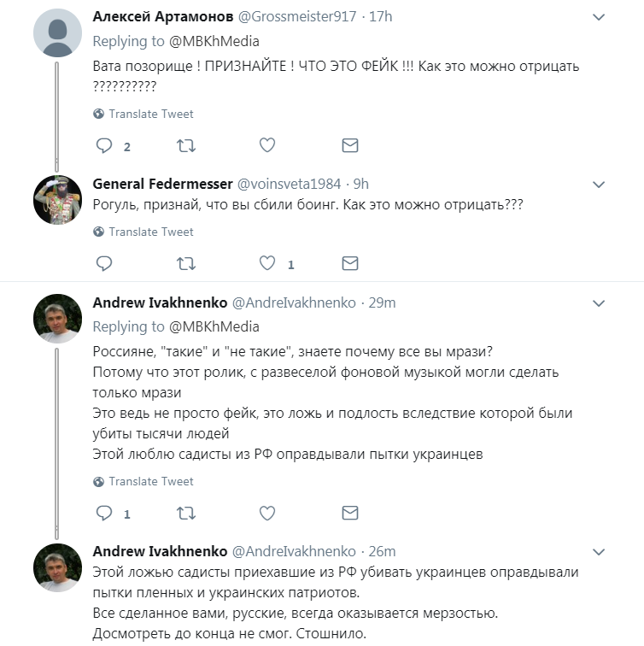Translate Tweet by Алексей Артамонов
Viewport: 644px width, 646px height.
click(x=150, y=114)
